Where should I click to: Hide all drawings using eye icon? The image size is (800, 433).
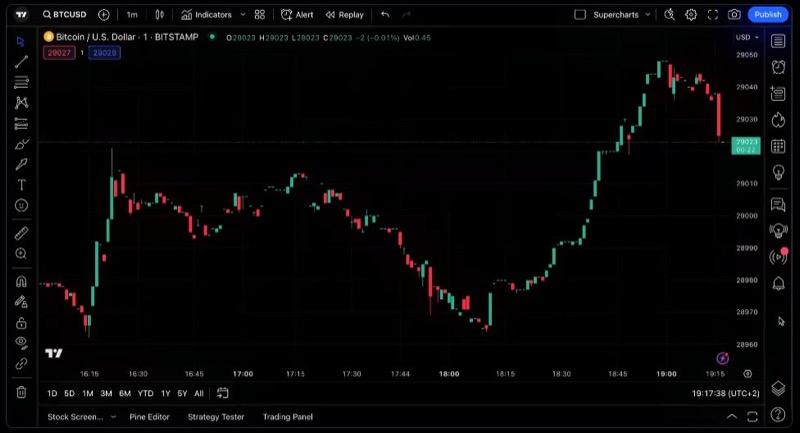[x=21, y=343]
